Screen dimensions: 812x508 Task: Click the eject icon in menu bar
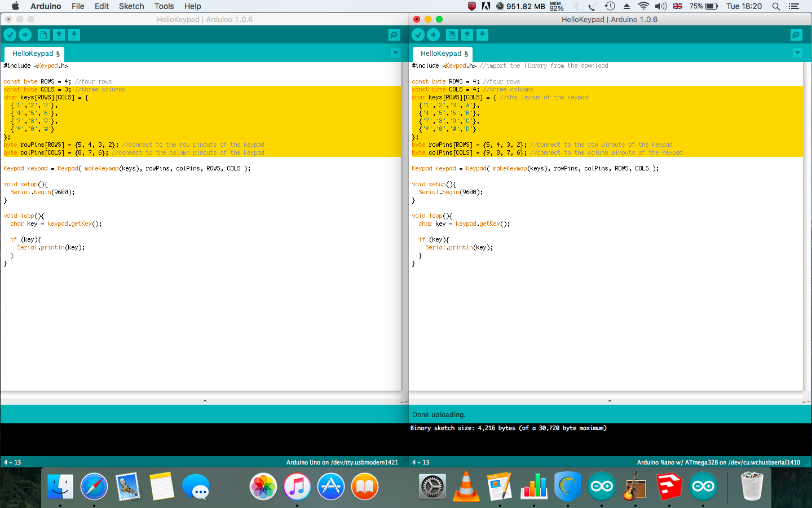(x=626, y=6)
